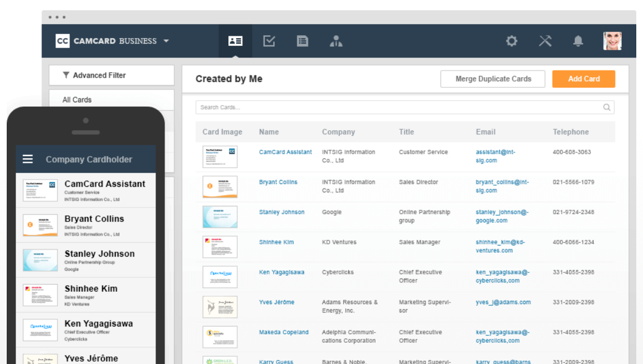This screenshot has width=643, height=364.
Task: Click Makeda Copeland's email link
Action: click(x=503, y=336)
